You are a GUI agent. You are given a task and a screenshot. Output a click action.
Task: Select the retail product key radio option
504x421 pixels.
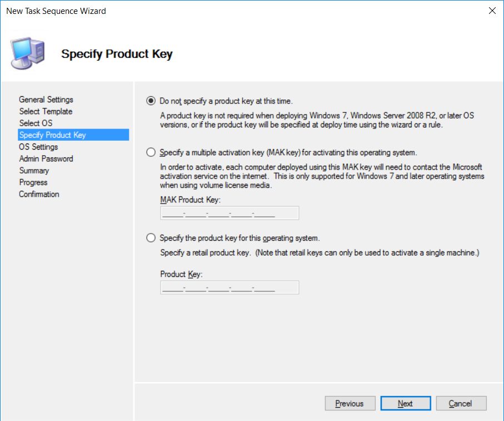point(151,238)
